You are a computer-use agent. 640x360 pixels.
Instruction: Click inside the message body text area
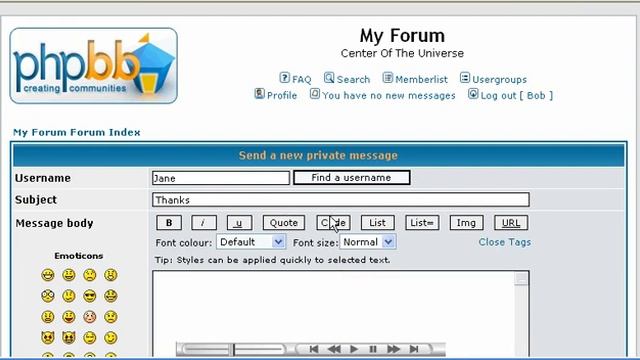click(x=333, y=313)
